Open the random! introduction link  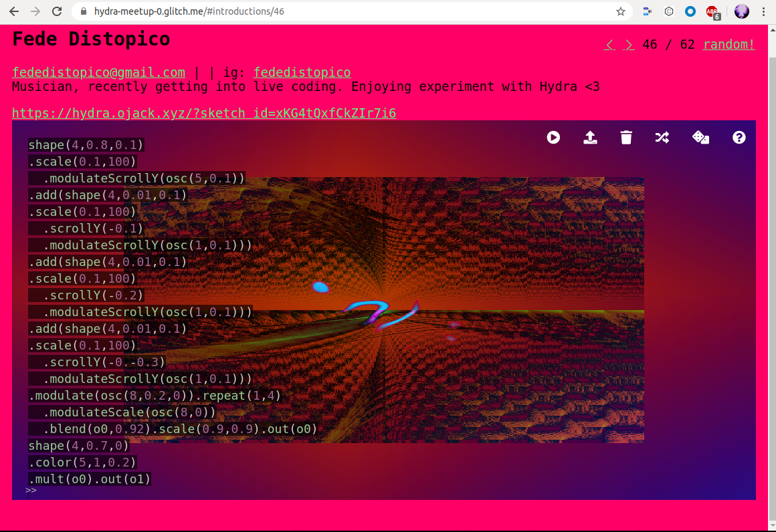coord(729,45)
